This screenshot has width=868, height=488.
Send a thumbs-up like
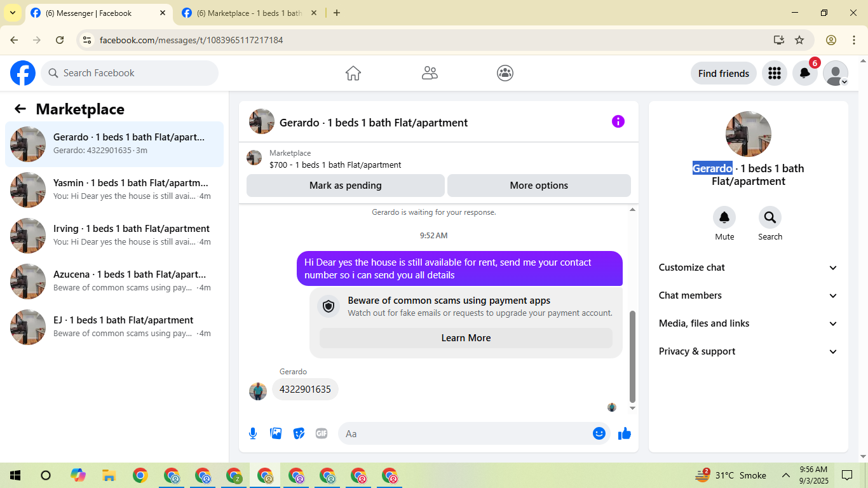coord(625,433)
